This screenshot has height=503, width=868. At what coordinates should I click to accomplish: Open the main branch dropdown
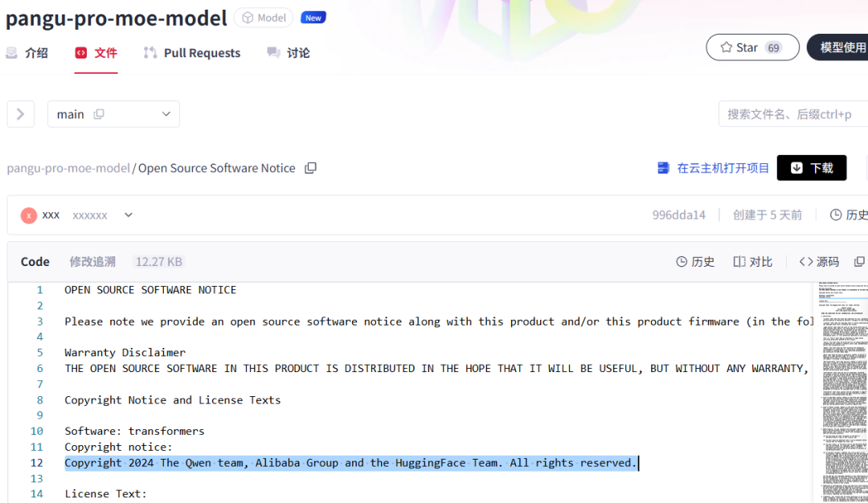point(113,114)
